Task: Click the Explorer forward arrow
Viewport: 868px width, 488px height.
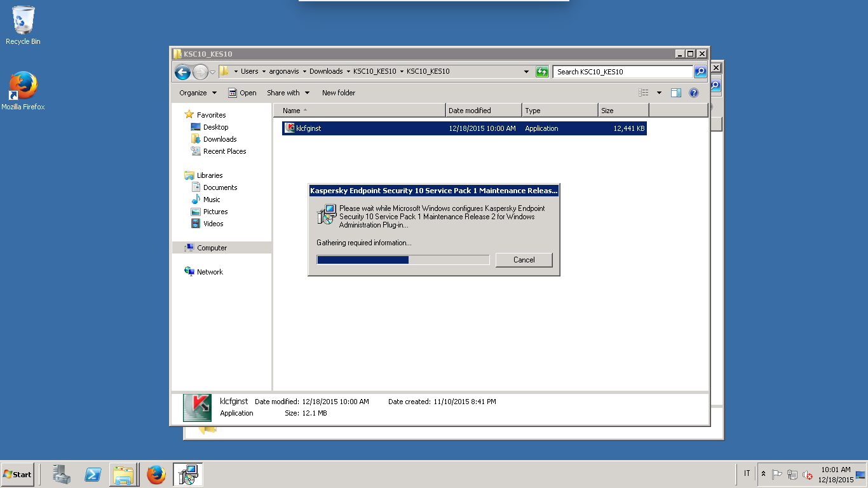Action: (x=200, y=72)
